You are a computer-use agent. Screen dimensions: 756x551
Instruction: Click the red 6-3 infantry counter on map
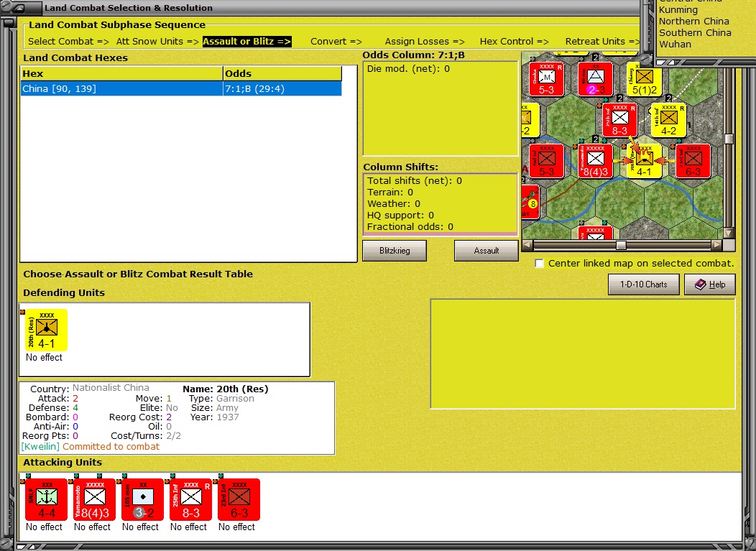(x=693, y=161)
